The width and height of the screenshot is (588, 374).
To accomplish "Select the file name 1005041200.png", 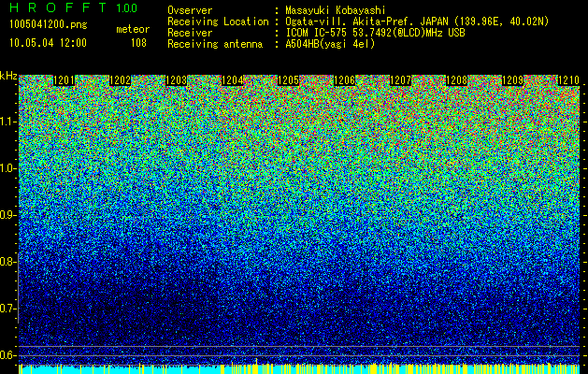I will click(x=49, y=24).
